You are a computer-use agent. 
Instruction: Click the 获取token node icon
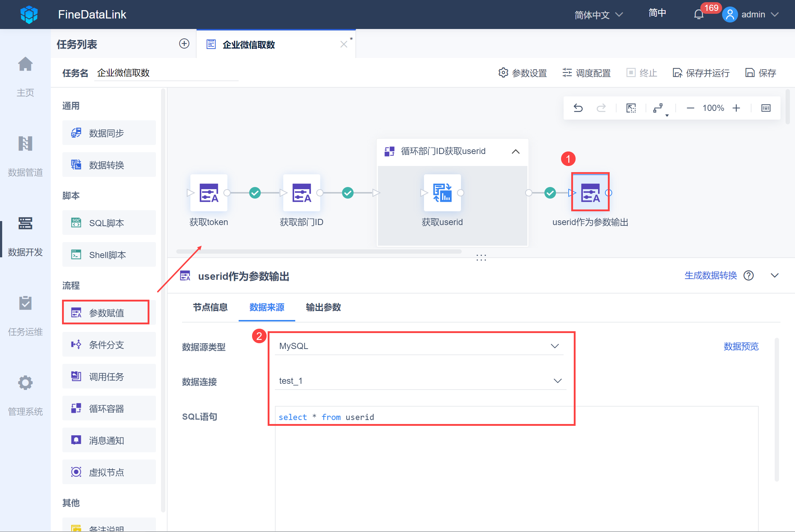[x=209, y=193]
